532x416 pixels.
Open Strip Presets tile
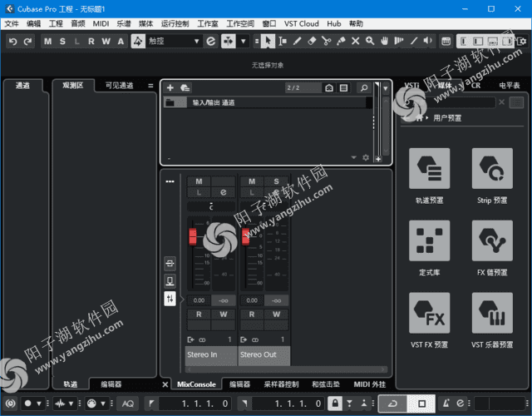click(x=492, y=168)
